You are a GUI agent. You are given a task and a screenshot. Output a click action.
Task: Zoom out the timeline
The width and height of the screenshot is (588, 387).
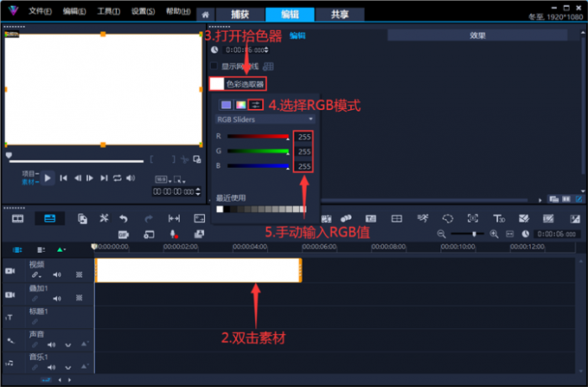coord(441,234)
